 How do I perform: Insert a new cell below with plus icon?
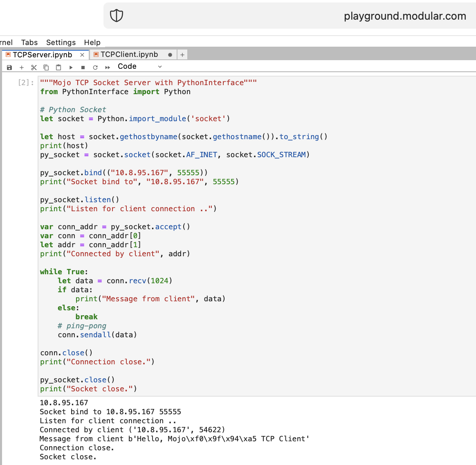point(22,67)
